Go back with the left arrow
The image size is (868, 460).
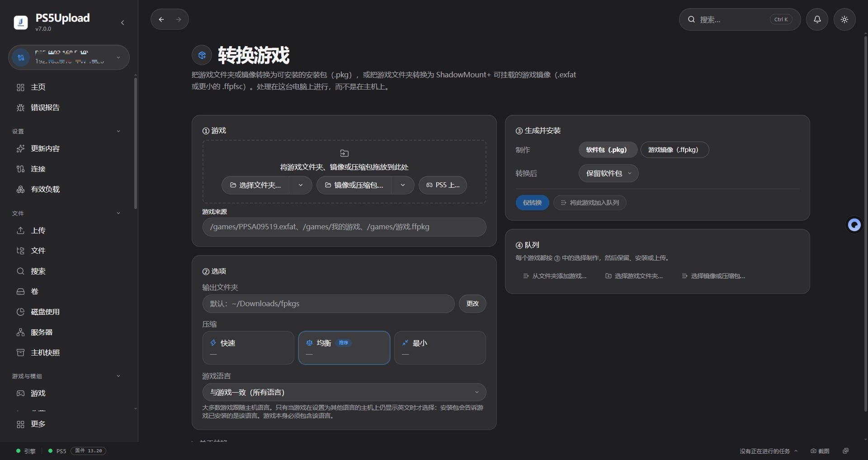point(161,19)
